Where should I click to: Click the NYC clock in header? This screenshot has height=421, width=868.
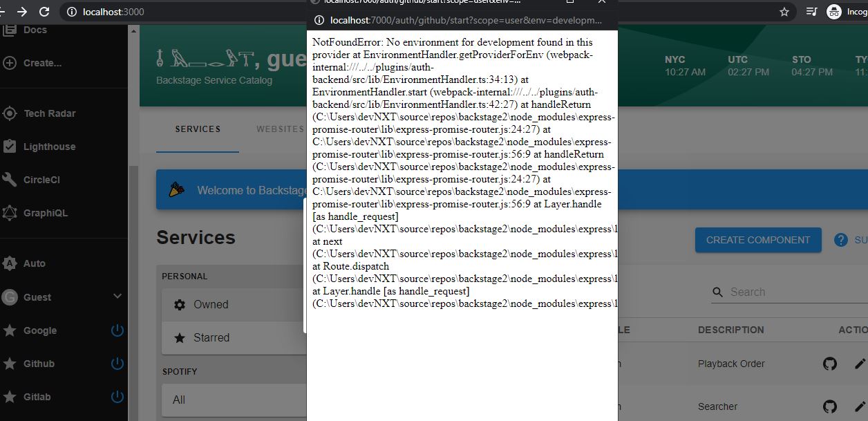click(685, 66)
